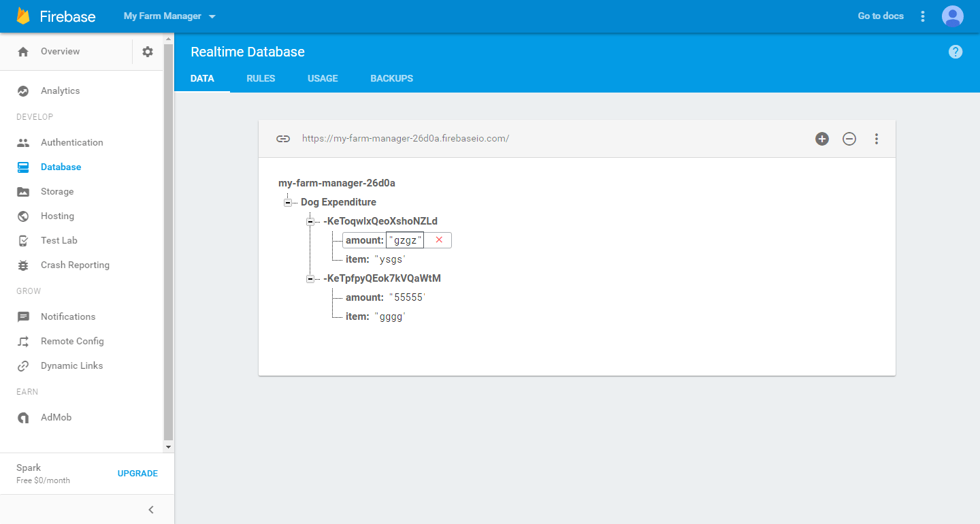Open the Go to docs link
Screen dimensions: 980x524
(881, 16)
